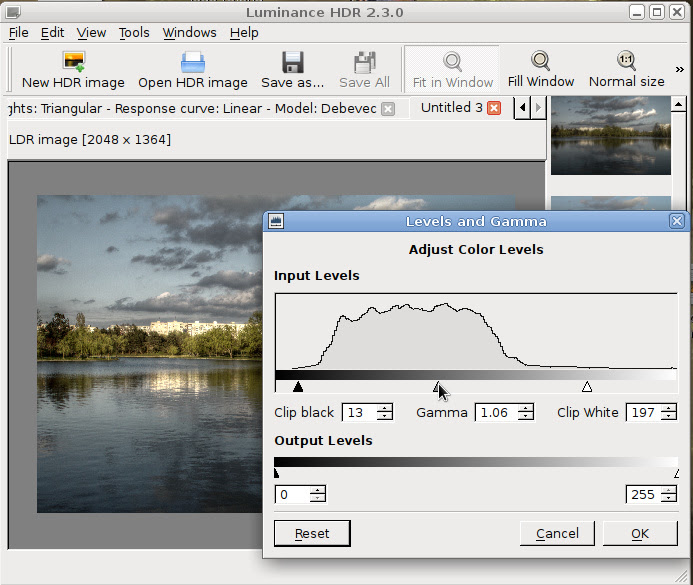
Task: Increase Clip White with up arrow
Action: pos(669,408)
